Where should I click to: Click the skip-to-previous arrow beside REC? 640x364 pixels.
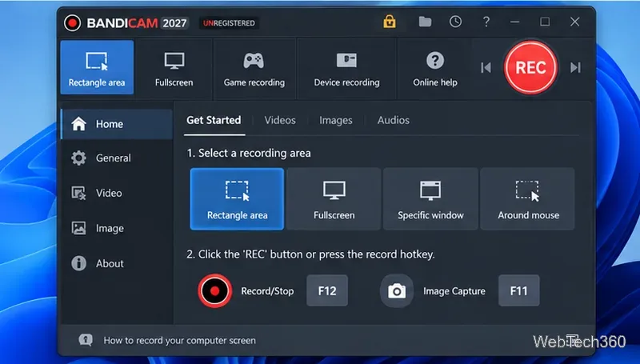pyautogui.click(x=486, y=67)
